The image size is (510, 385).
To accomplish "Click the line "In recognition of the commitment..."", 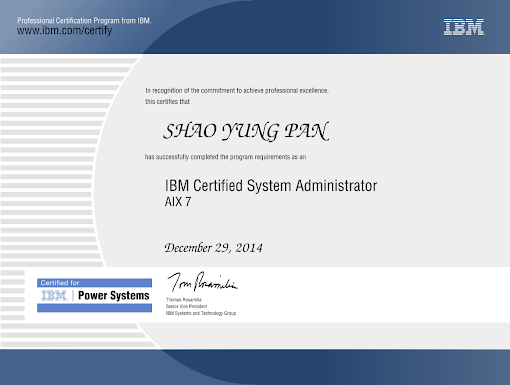I will tap(237, 91).
